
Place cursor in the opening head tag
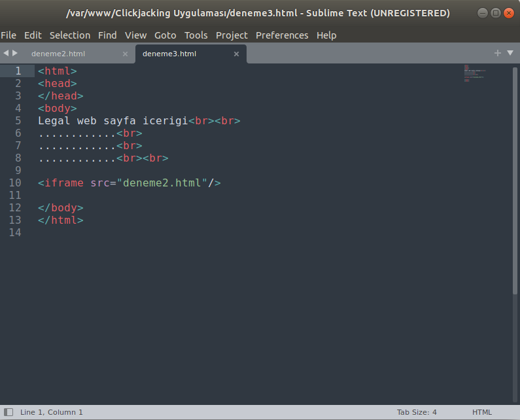click(58, 84)
